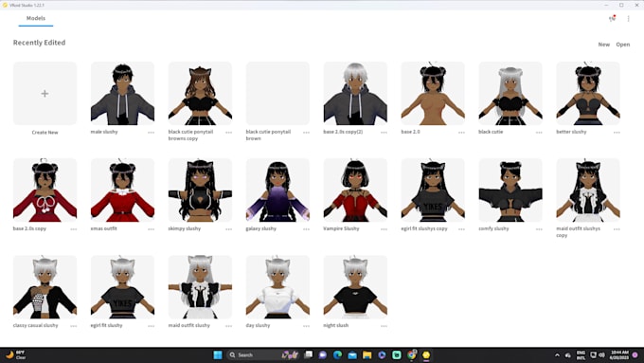Open options menu for day slushy
This screenshot has width=644, height=363.
point(307,326)
